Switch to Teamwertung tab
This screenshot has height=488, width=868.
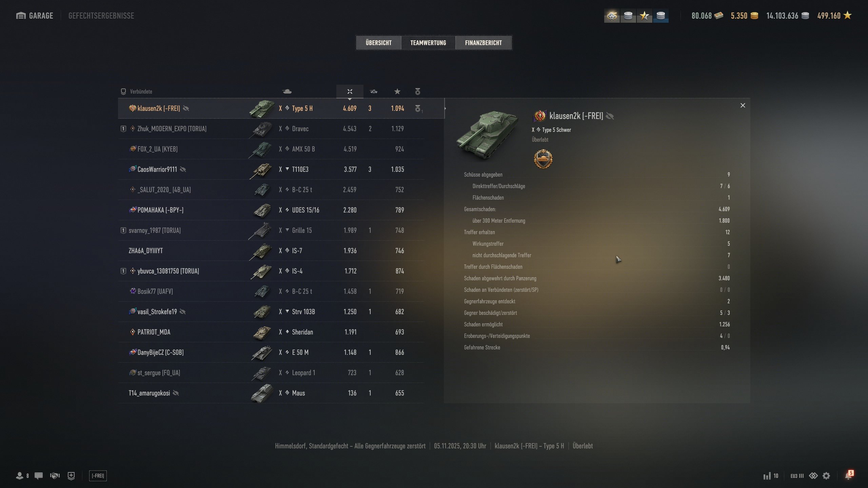pyautogui.click(x=428, y=43)
